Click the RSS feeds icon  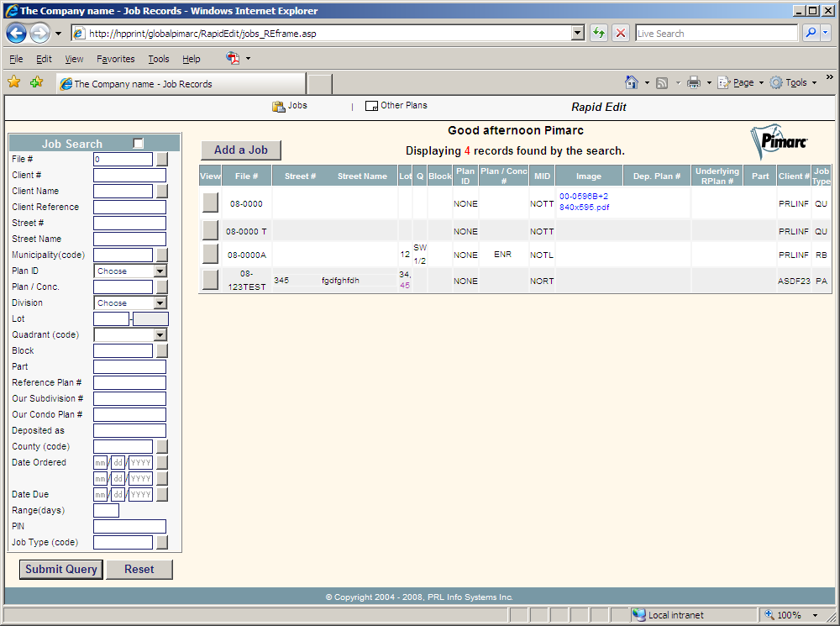[x=662, y=82]
